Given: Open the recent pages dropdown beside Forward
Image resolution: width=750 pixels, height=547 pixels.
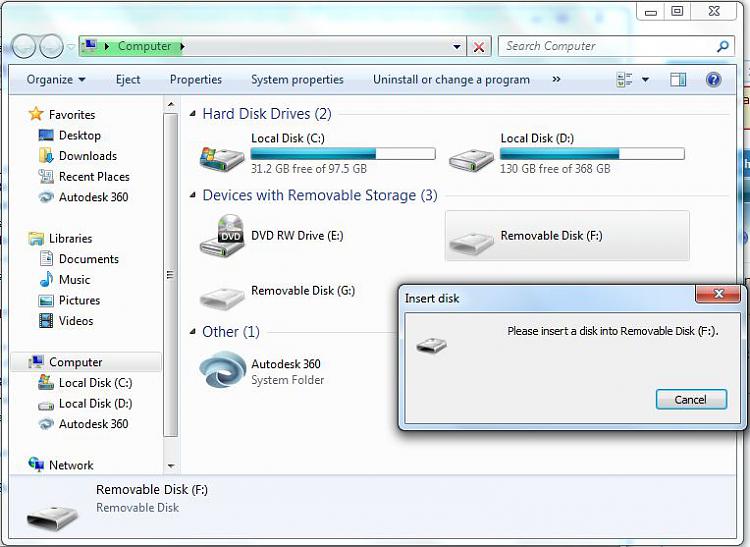Looking at the screenshot, I should (x=71, y=47).
